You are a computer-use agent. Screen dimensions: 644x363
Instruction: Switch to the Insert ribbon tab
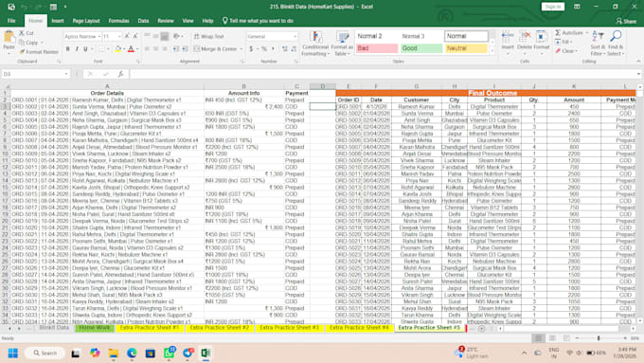[x=58, y=21]
